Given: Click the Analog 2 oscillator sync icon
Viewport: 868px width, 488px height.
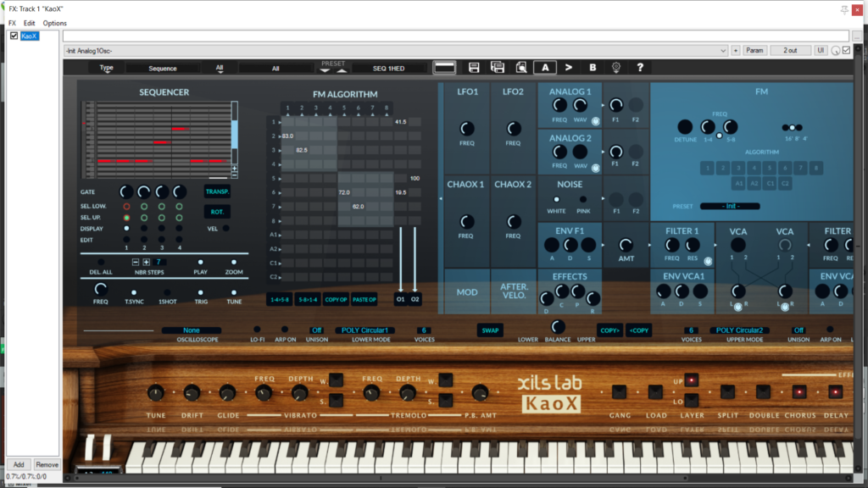Looking at the screenshot, I should pos(596,168).
